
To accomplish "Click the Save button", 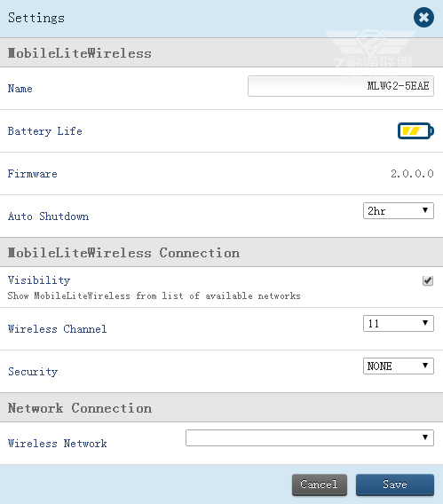I will pos(395,484).
